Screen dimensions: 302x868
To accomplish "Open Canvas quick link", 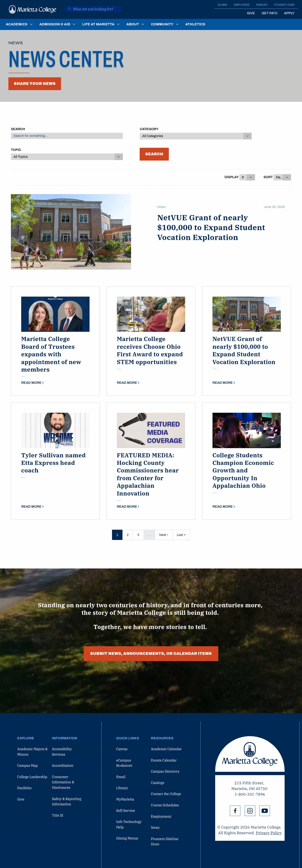I will click(122, 749).
